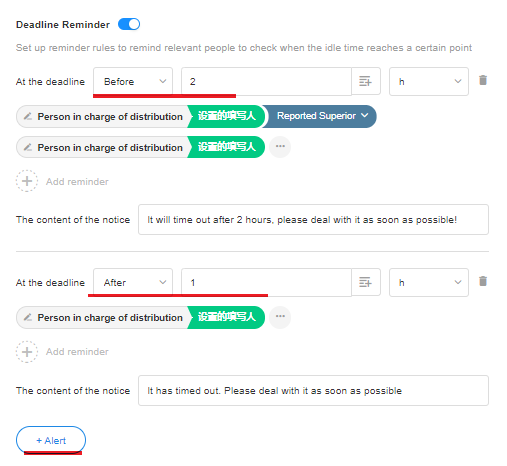Open ellipsis options on second distribution person
Viewport: 507px width, 466px height.
coord(280,147)
